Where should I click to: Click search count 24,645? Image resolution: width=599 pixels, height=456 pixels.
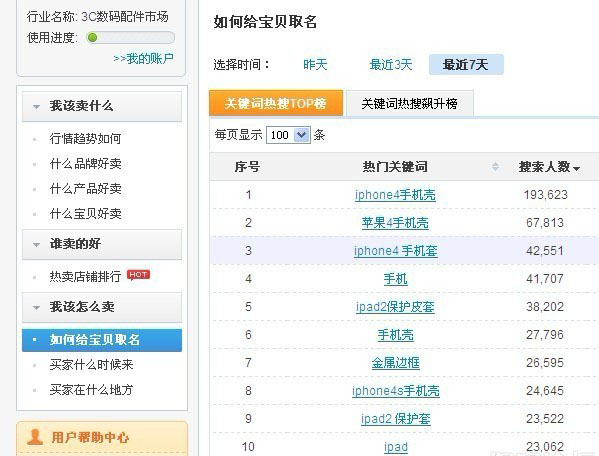(x=545, y=391)
